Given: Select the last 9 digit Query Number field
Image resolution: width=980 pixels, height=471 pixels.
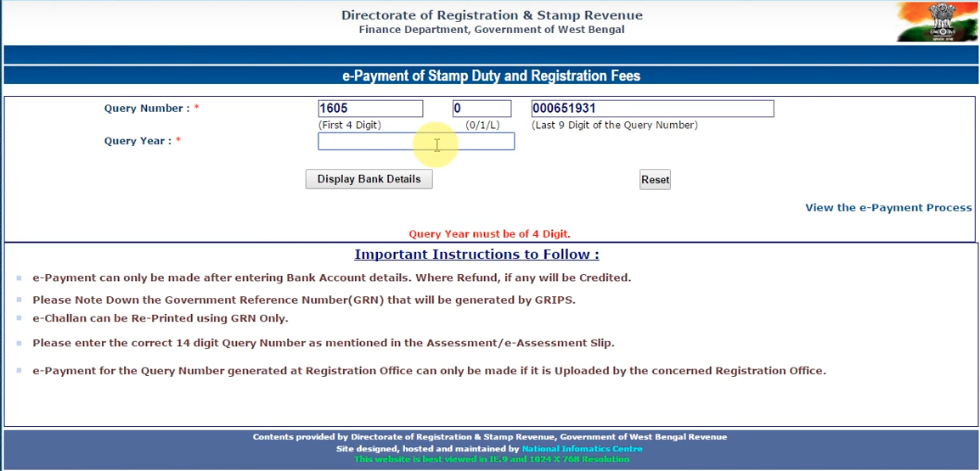Looking at the screenshot, I should click(652, 109).
